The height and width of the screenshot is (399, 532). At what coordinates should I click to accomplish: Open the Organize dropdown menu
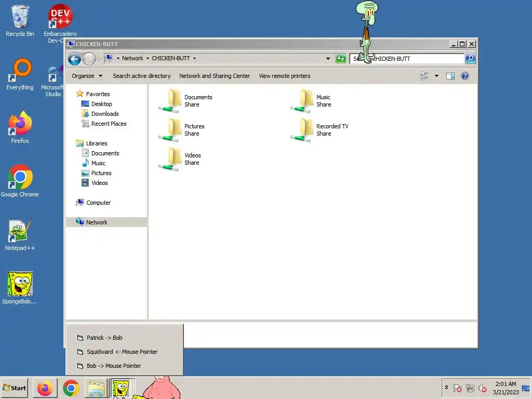[87, 76]
